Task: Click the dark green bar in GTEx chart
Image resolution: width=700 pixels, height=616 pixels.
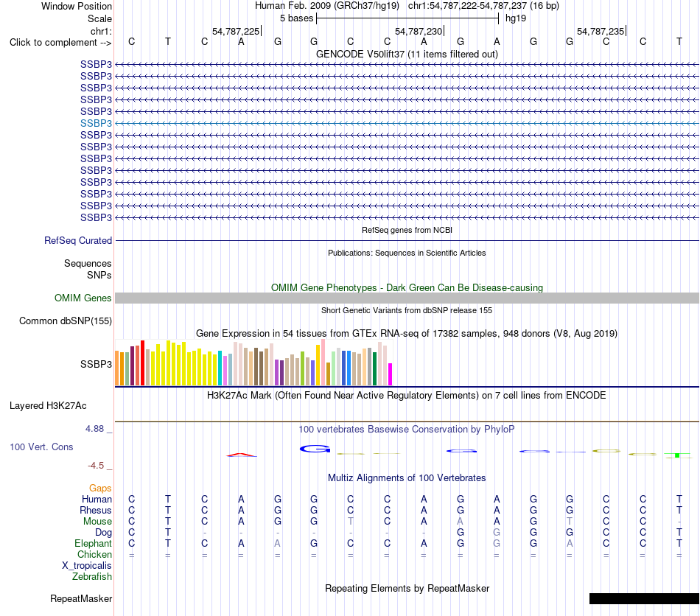Action: click(374, 368)
